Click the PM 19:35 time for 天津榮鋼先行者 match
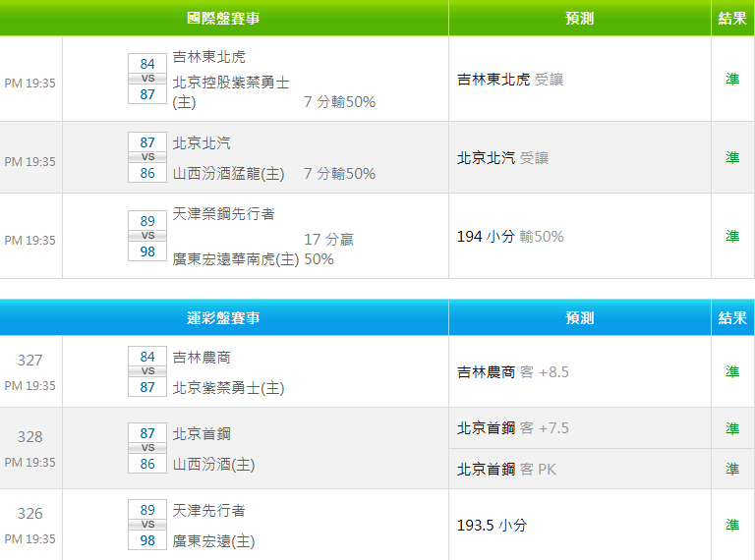This screenshot has width=755, height=560. point(29,240)
